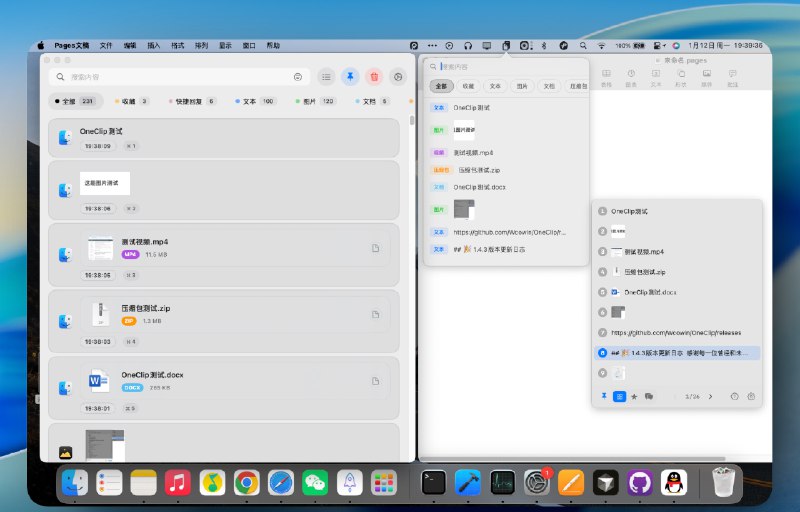Select the 图片 tab in the popover
Screen dimensions: 800x512
pyautogui.click(x=522, y=87)
